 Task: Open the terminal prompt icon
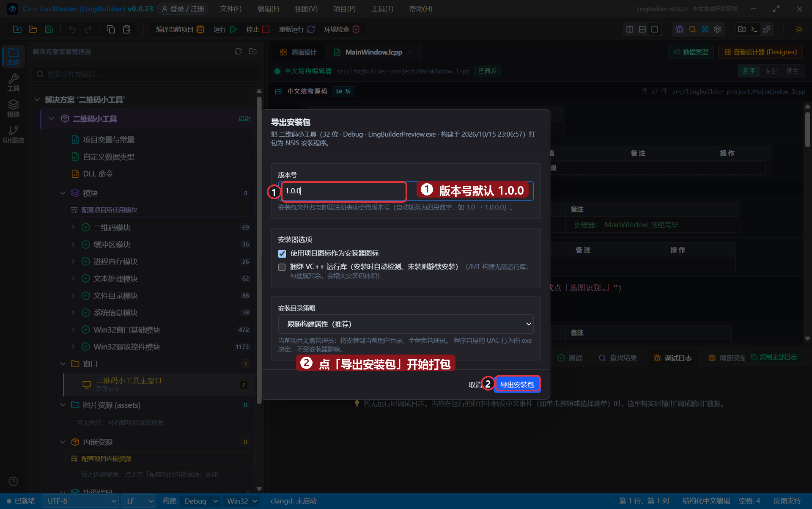point(754,29)
